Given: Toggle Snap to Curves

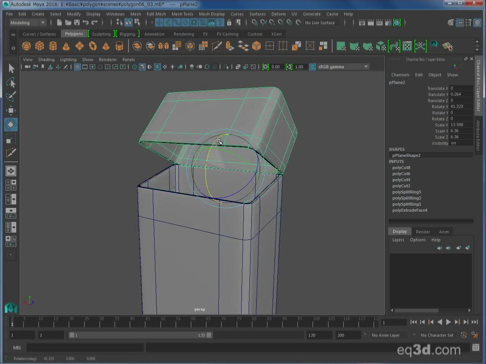Looking at the screenshot, I should pyautogui.click(x=263, y=23).
